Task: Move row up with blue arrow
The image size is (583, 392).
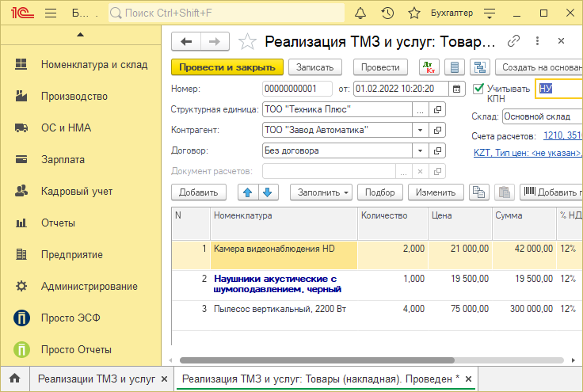Action: pos(248,192)
